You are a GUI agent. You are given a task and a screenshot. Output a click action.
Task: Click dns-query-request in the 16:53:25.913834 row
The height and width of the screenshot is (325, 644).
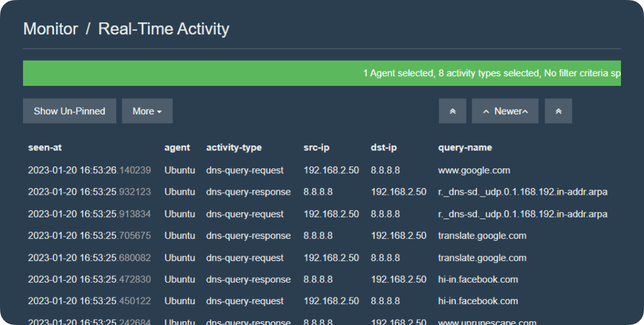(x=245, y=214)
